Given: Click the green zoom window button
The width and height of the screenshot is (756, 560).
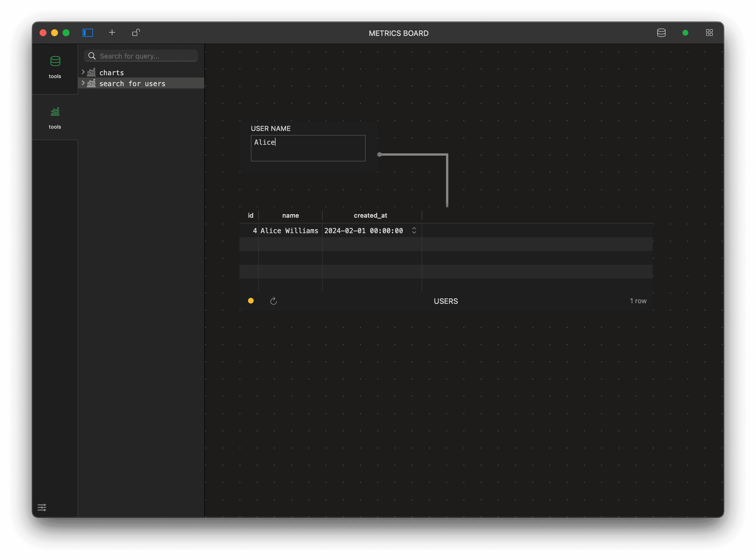Looking at the screenshot, I should click(66, 32).
